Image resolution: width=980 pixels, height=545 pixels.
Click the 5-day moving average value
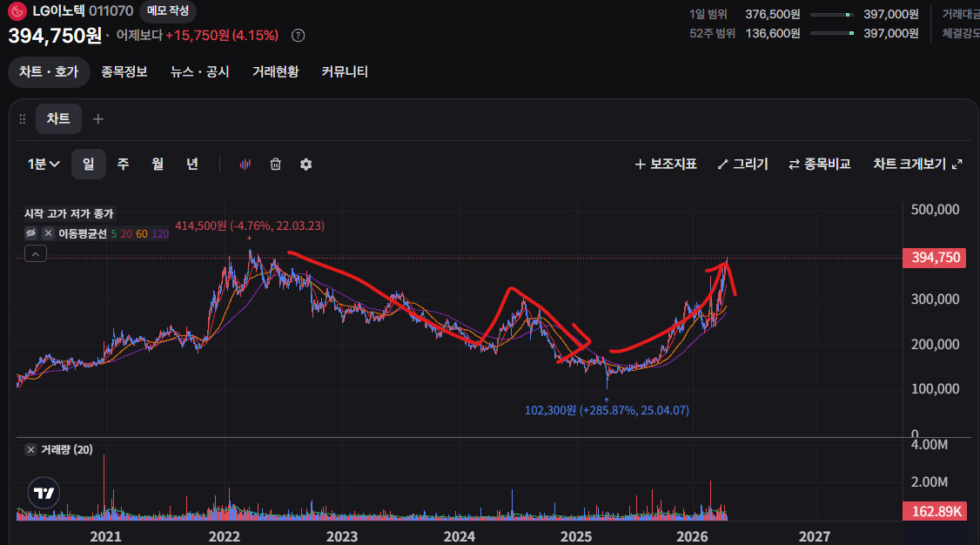114,233
